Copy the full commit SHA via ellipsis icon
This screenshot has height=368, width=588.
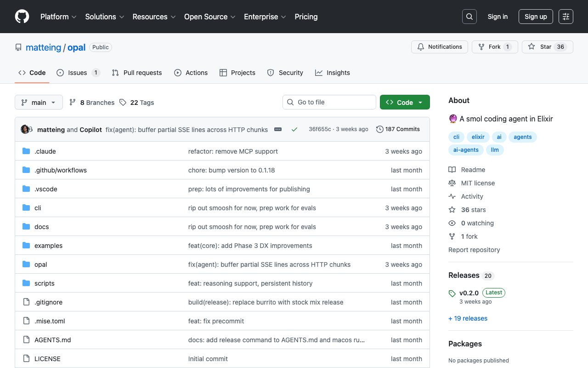278,129
